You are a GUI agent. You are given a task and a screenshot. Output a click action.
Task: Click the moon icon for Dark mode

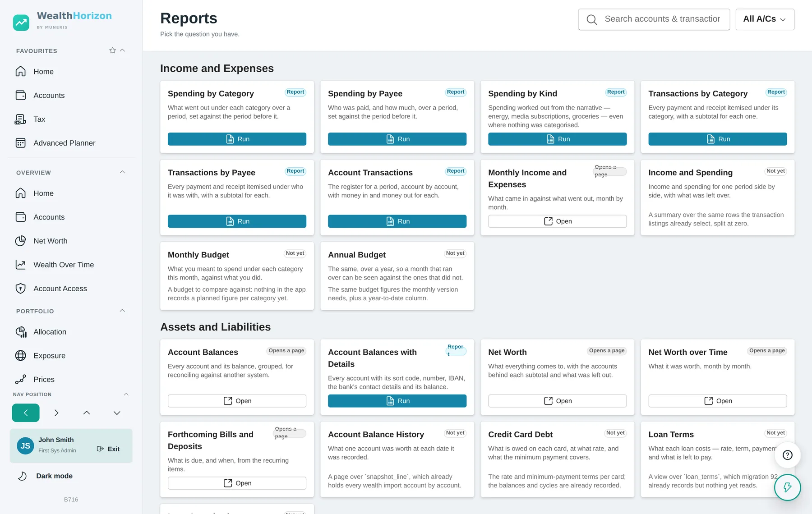(x=22, y=476)
